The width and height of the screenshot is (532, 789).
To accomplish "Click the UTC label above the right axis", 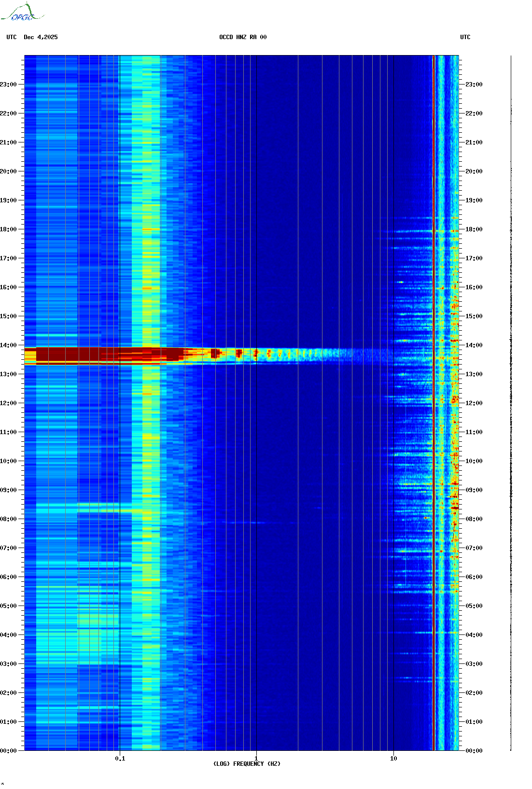I will (x=465, y=37).
